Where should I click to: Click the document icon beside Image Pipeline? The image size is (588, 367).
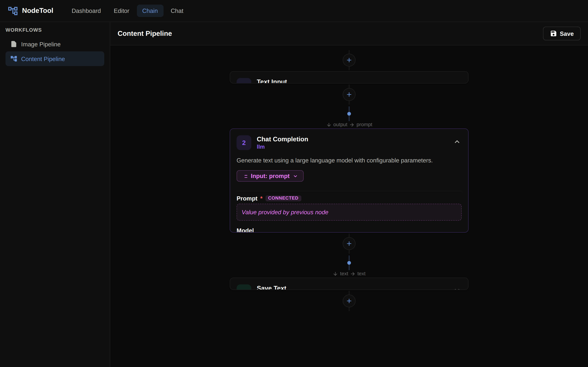pos(13,44)
